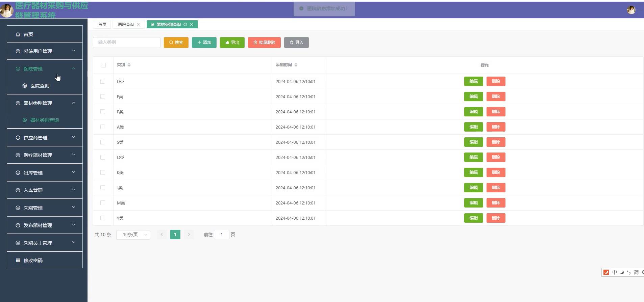Click the 修改密码 grid icon in the sidebar

point(18,260)
